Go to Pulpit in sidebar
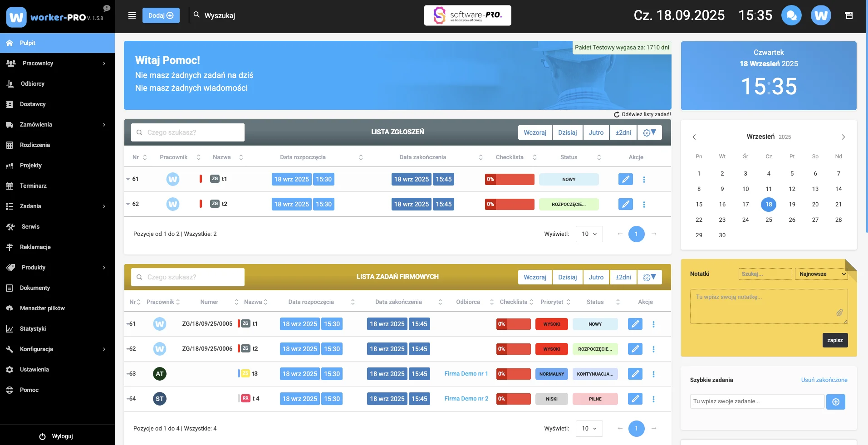The image size is (868, 445). click(57, 43)
